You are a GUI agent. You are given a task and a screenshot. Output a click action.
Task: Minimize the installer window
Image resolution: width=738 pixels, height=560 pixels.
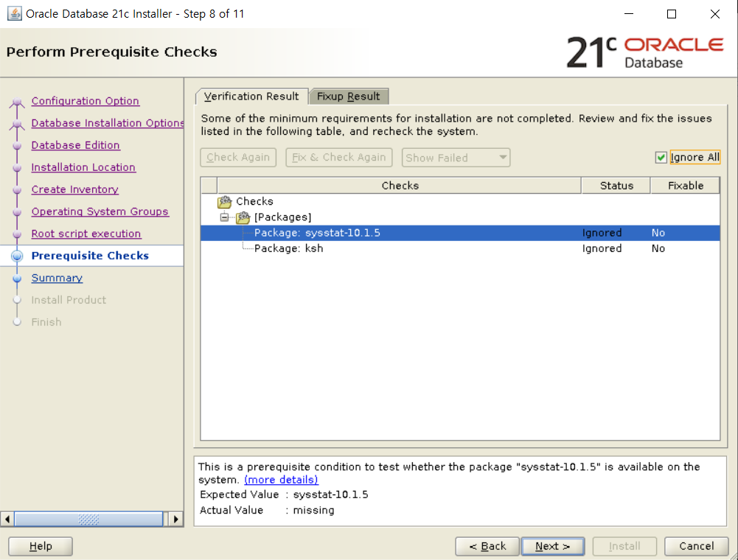click(x=629, y=14)
